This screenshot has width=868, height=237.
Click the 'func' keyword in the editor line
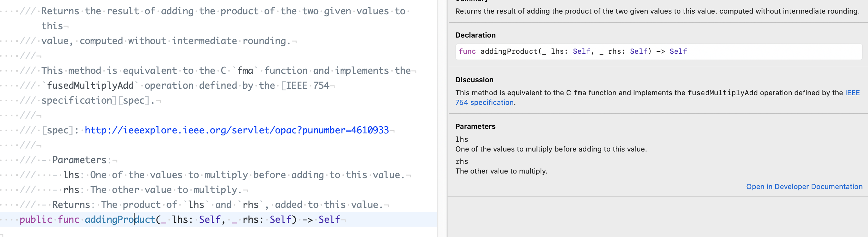click(x=69, y=220)
